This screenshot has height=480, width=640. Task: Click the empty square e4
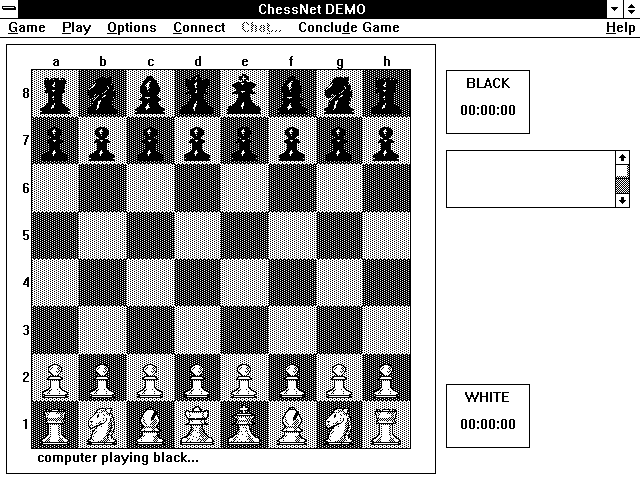point(244,282)
